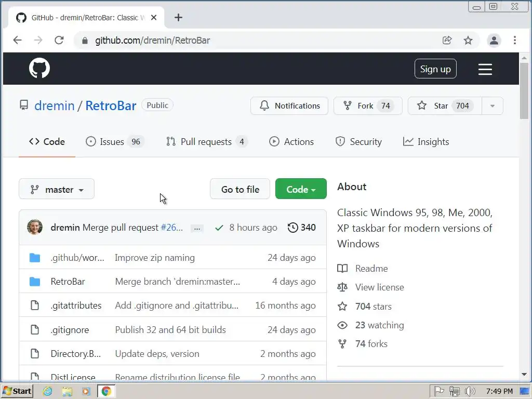Open the dremin commit author link
This screenshot has width=532, height=399.
(x=65, y=228)
